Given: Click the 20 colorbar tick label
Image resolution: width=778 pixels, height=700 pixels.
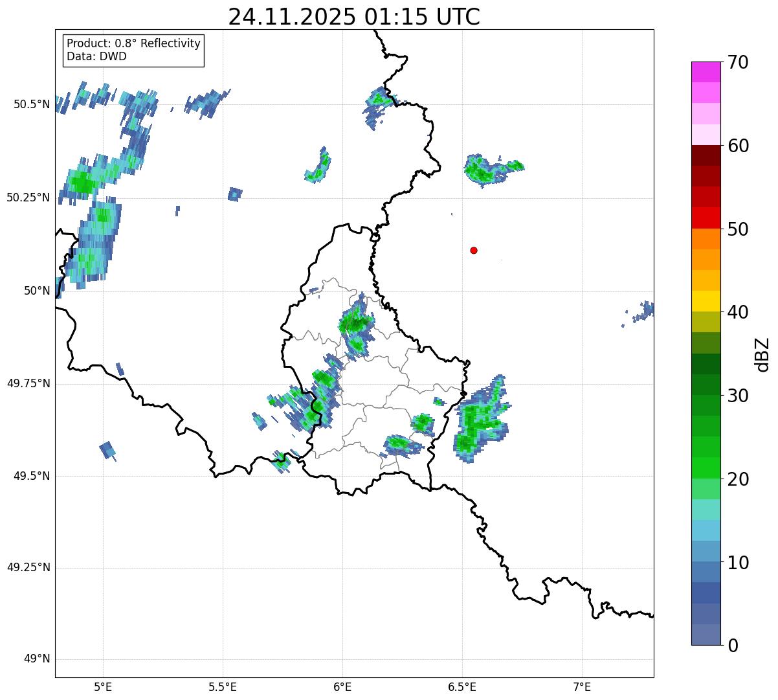Looking at the screenshot, I should [738, 479].
